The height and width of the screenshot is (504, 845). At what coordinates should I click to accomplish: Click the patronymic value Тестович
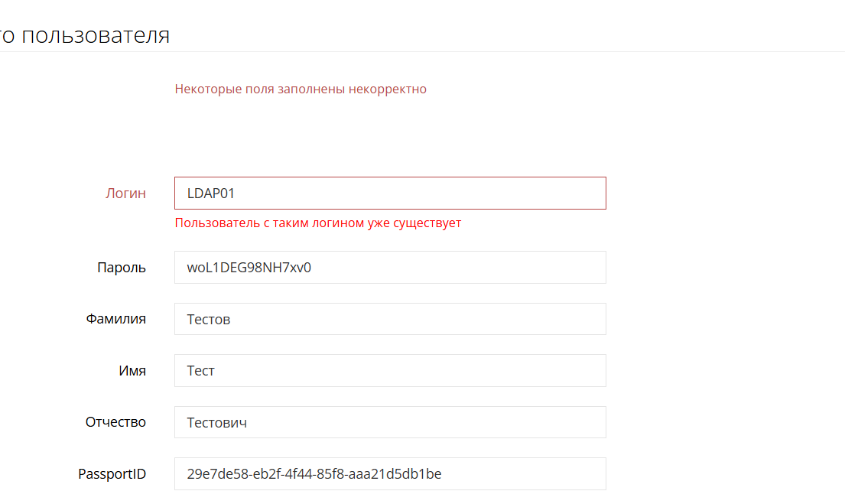[217, 423]
